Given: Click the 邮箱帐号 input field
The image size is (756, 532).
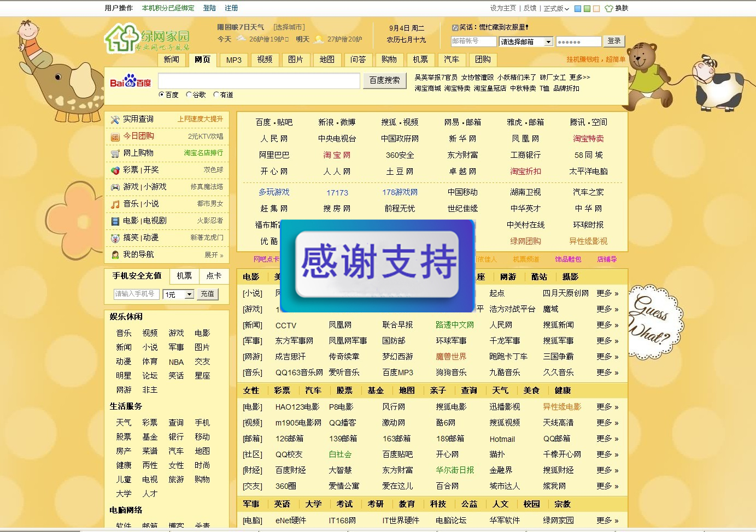Looking at the screenshot, I should point(474,42).
